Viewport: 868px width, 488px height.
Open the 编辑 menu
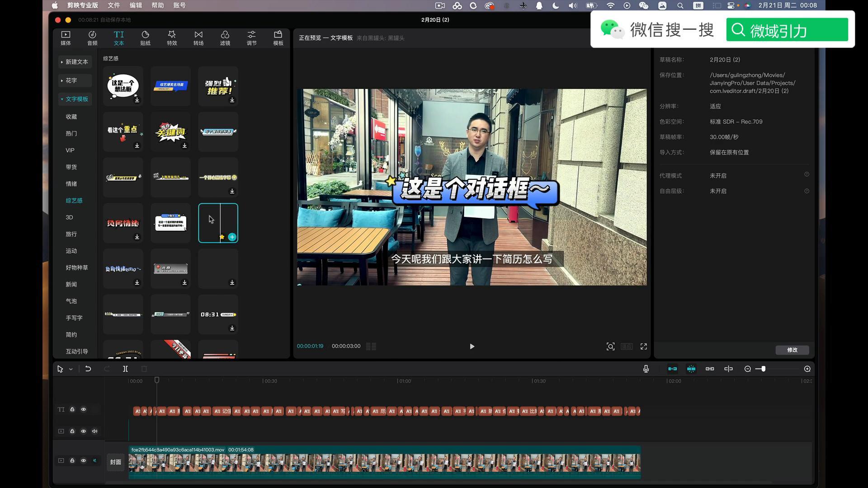click(x=136, y=5)
